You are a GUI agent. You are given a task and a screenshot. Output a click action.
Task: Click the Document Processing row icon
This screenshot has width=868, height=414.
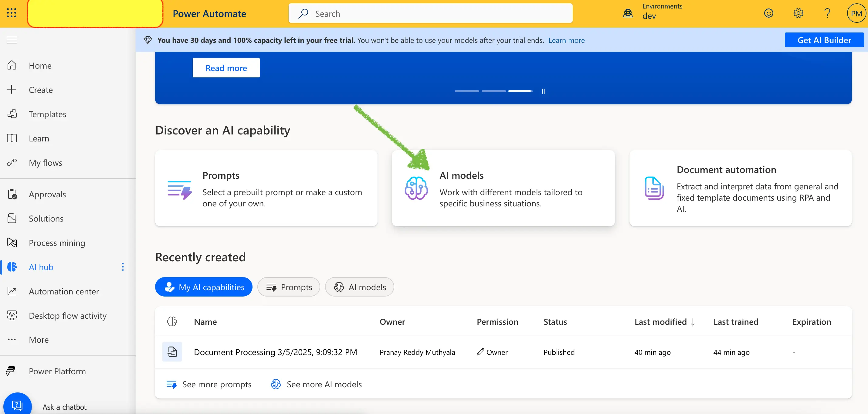click(x=172, y=352)
